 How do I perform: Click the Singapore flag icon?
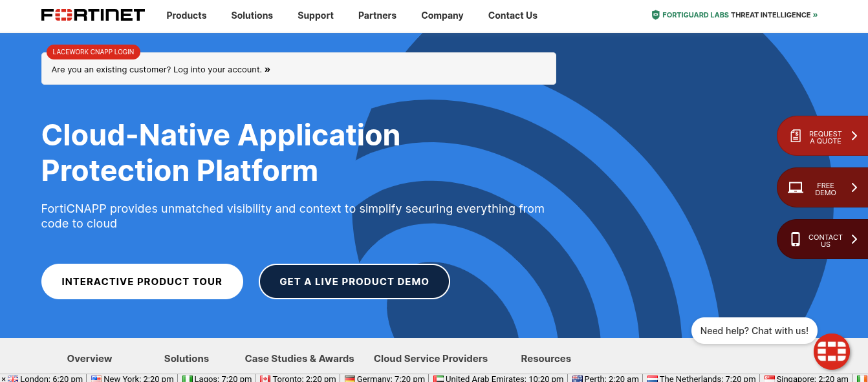[x=770, y=379]
